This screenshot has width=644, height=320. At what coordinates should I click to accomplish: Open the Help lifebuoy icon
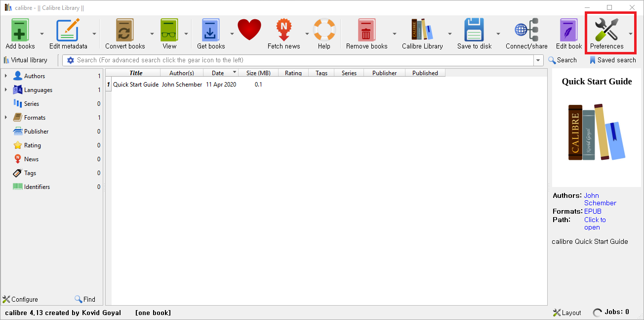(324, 30)
